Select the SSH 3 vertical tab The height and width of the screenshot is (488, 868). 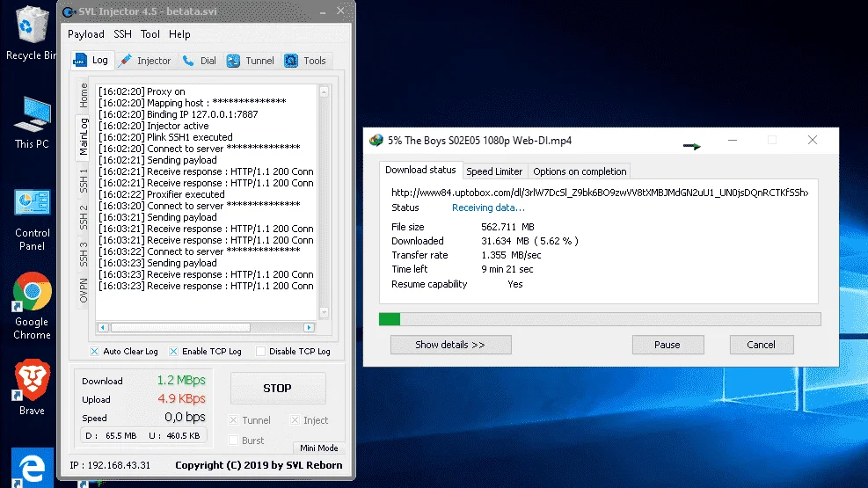pos(84,254)
